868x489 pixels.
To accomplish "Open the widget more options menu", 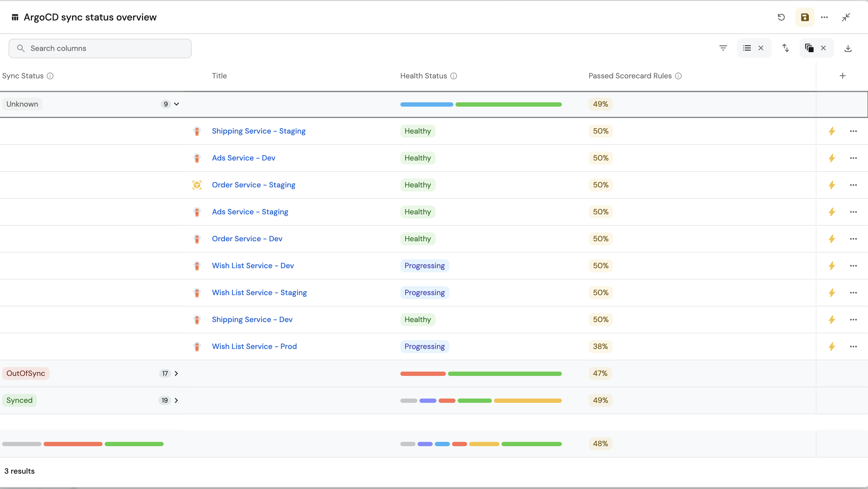I will pyautogui.click(x=824, y=17).
